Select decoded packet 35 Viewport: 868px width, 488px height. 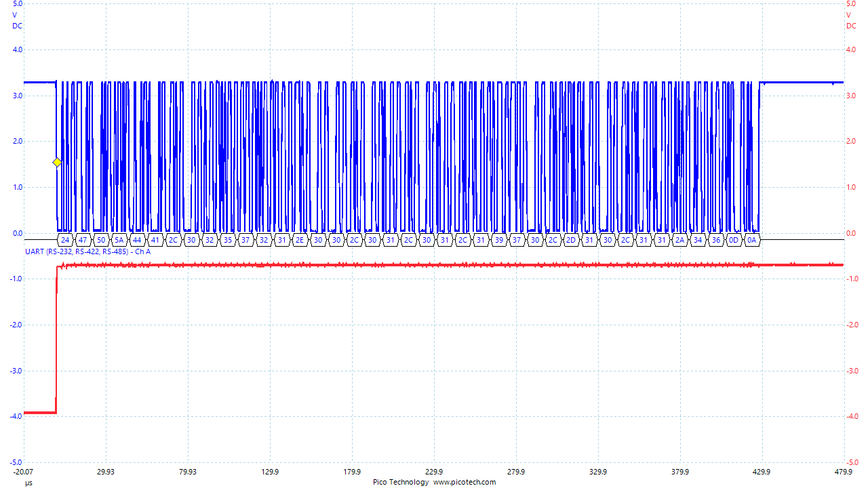click(x=227, y=240)
